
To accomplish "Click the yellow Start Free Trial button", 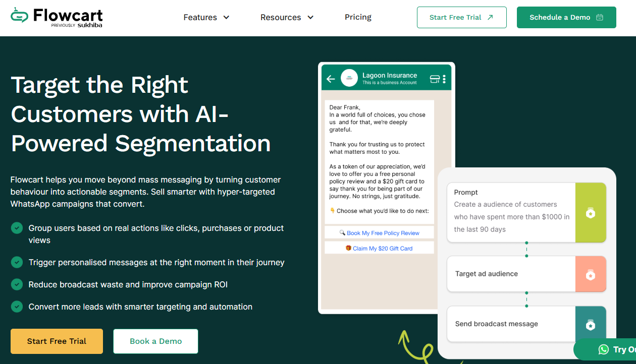I will tap(57, 341).
